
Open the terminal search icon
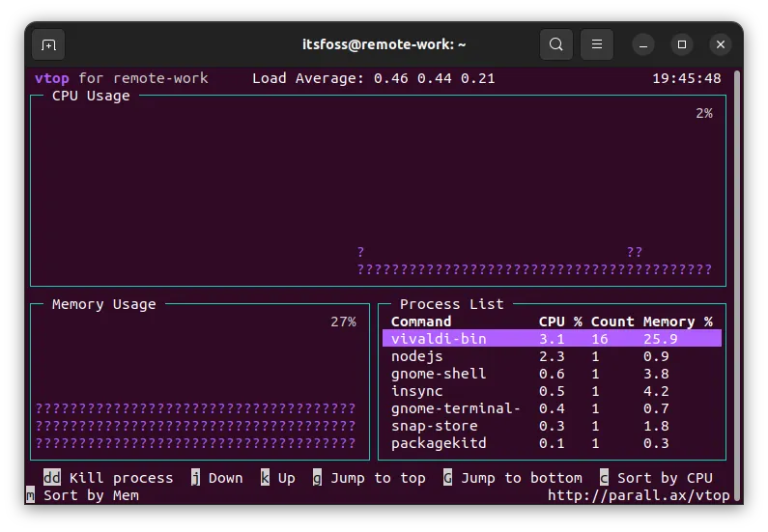tap(555, 44)
